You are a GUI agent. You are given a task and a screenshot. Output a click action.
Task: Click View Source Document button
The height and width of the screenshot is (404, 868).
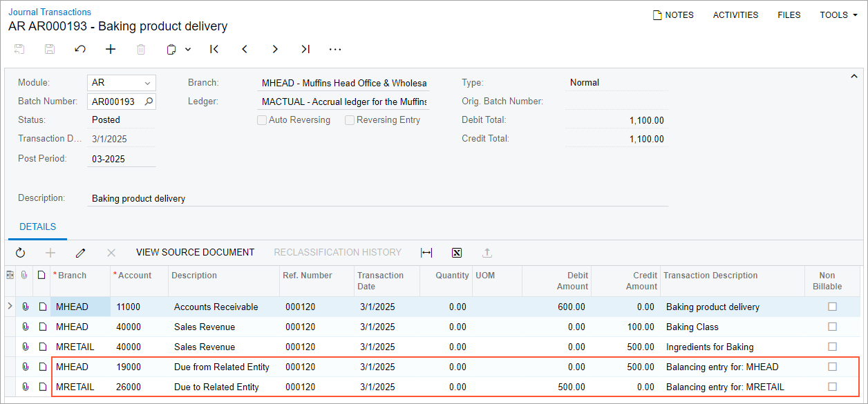(195, 253)
